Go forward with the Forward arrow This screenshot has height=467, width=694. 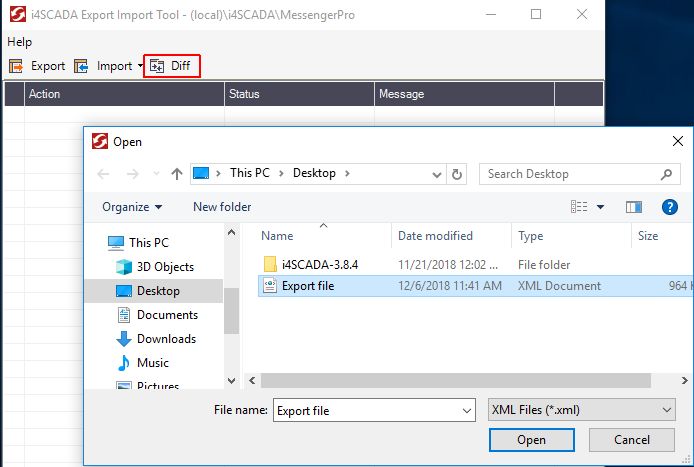(x=132, y=174)
